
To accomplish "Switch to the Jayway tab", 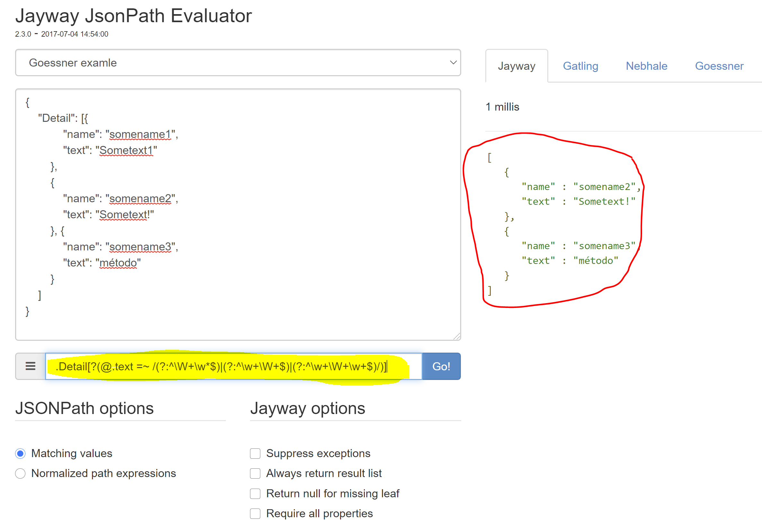I will tap(516, 66).
